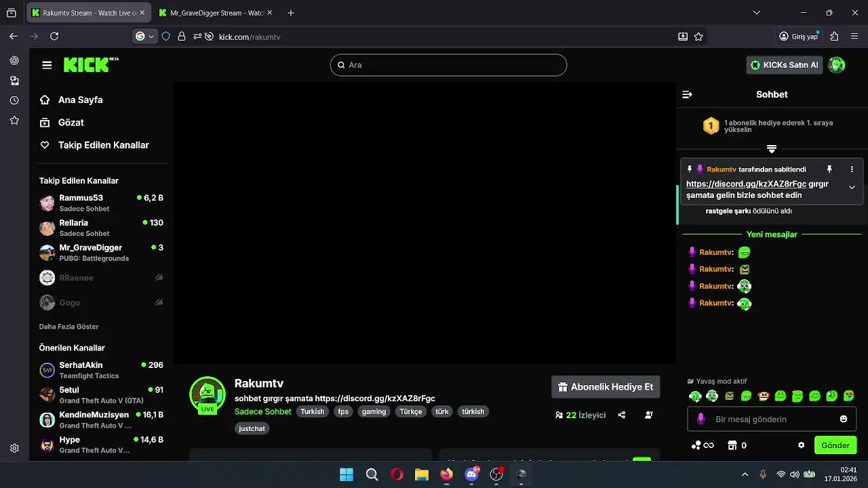The image size is (868, 488).
Task: Toggle the leaderboard expand handle in chat
Action: (772, 148)
